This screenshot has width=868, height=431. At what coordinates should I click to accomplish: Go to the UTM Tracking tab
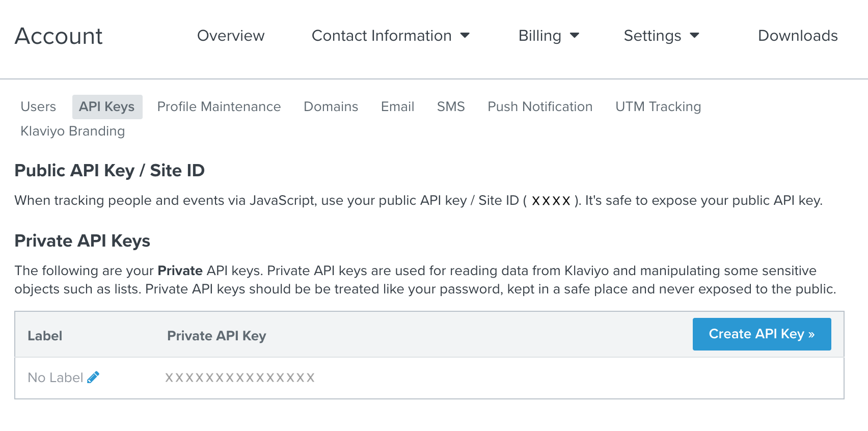658,106
